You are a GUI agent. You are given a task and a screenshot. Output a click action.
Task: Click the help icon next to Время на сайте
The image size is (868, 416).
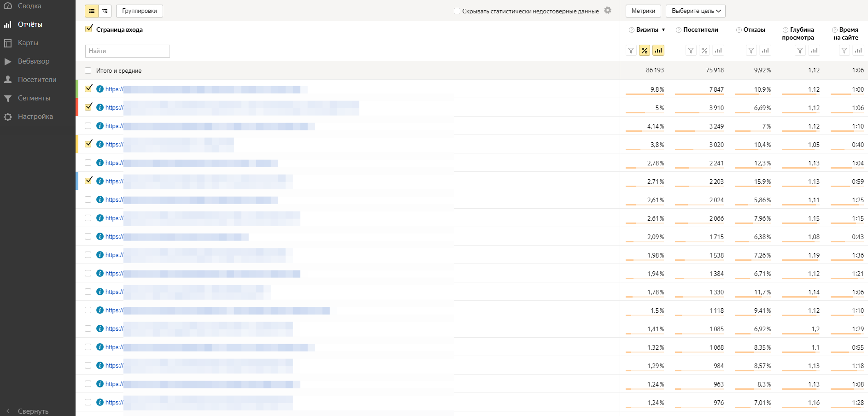pos(835,30)
